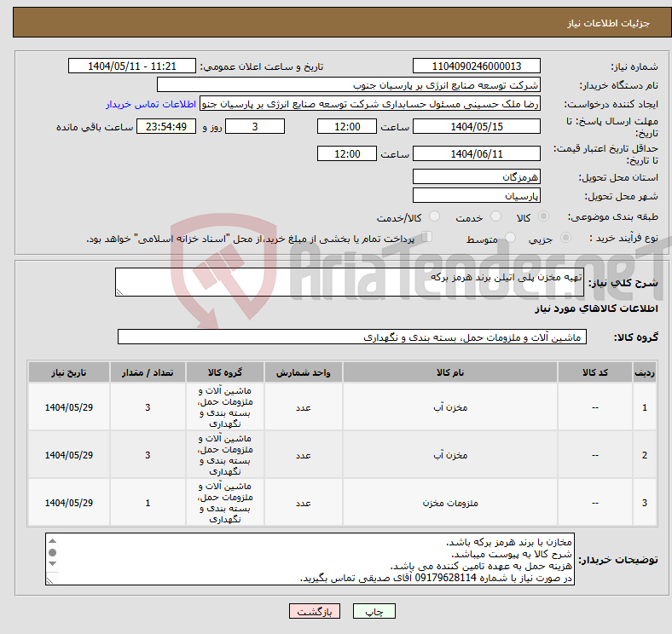Click the شرح کلی نیاز text area

[350, 282]
